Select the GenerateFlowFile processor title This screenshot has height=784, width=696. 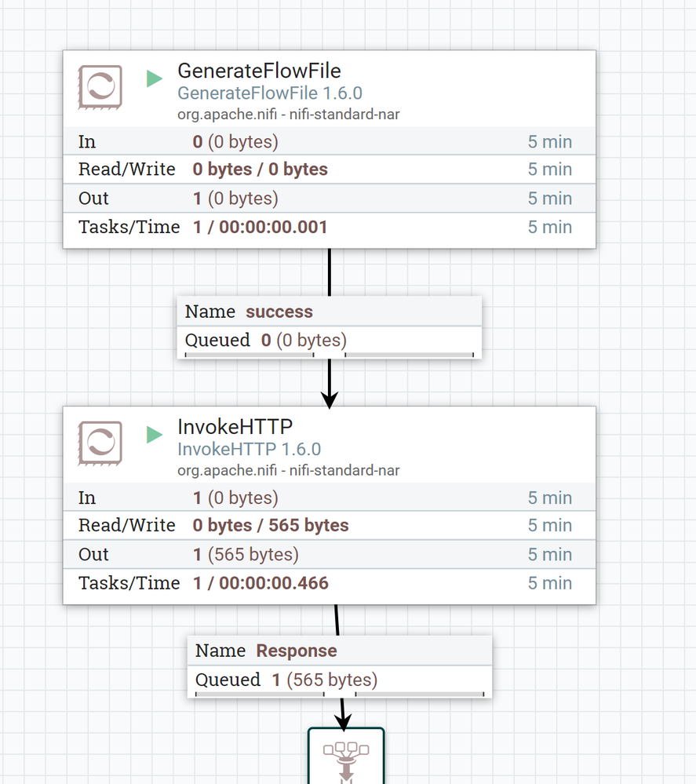pos(259,71)
